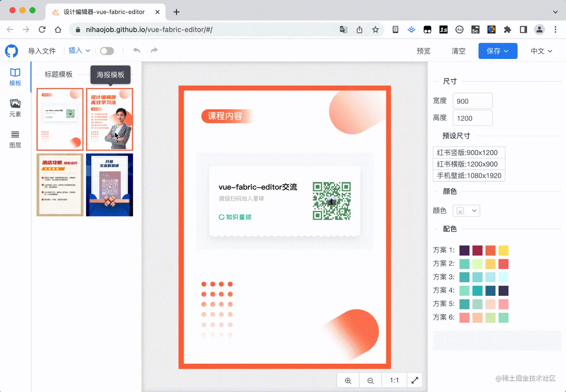The image size is (566, 392).
Task: Click the translate page icon
Action: pos(343,30)
